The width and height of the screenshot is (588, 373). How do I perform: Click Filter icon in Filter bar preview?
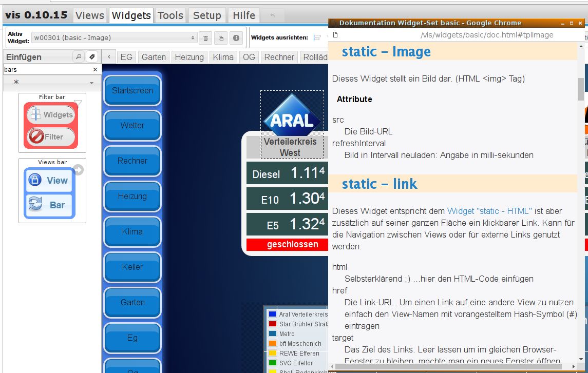click(x=37, y=136)
